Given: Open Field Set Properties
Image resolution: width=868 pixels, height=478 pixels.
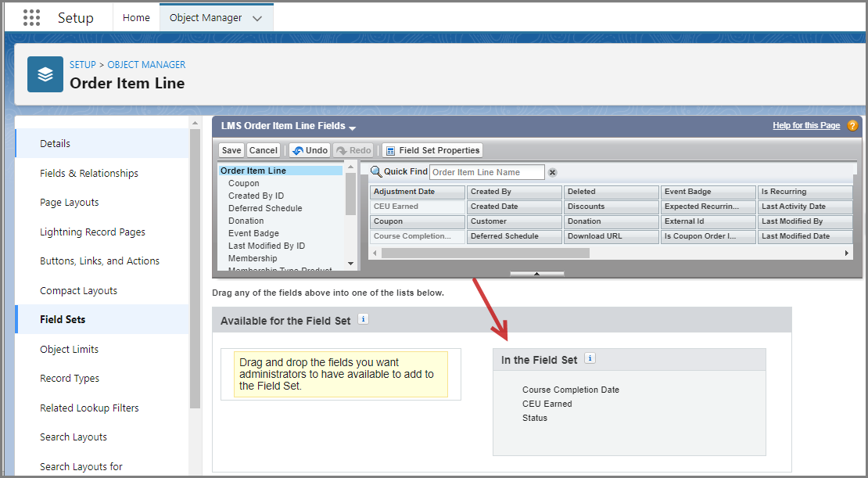Looking at the screenshot, I should (x=432, y=150).
